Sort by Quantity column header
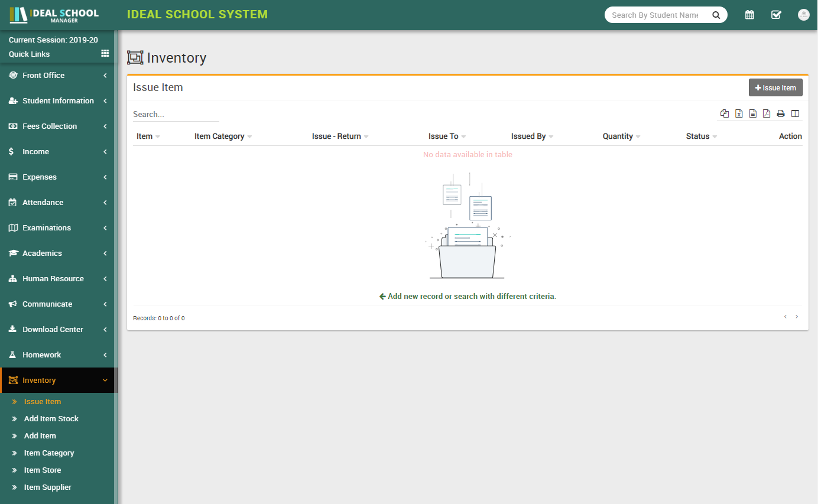This screenshot has height=504, width=818. tap(622, 136)
